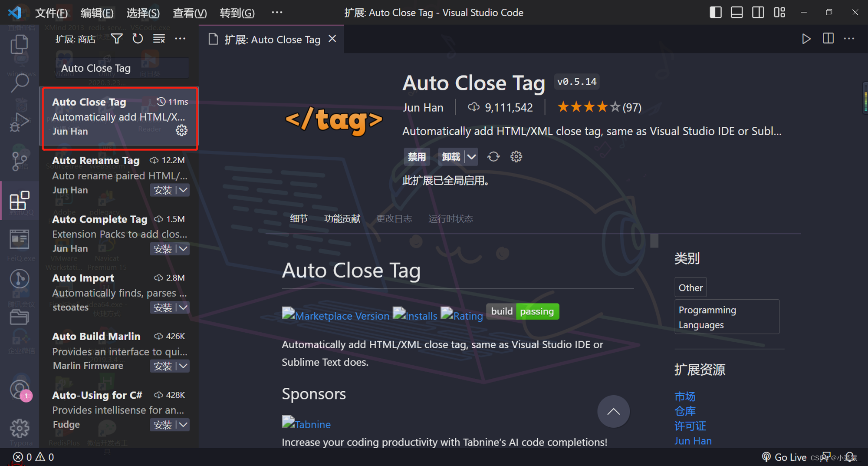This screenshot has width=868, height=466.
Task: Open the 编辑(E) menu
Action: click(x=97, y=13)
